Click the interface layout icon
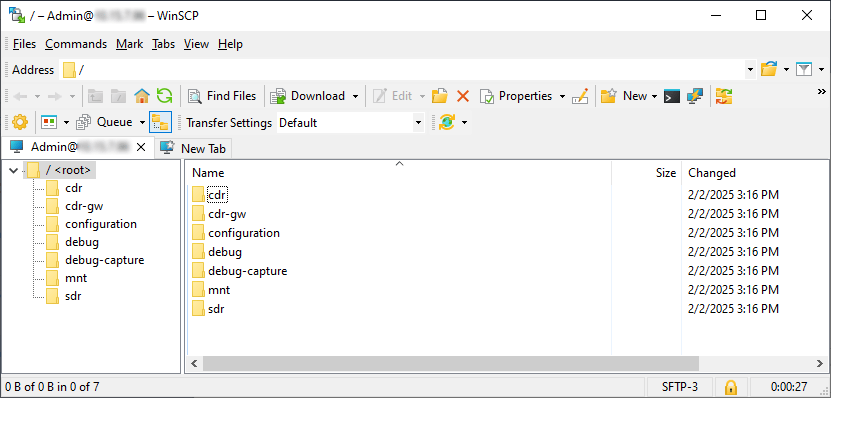The height and width of the screenshot is (438, 858). coord(49,122)
